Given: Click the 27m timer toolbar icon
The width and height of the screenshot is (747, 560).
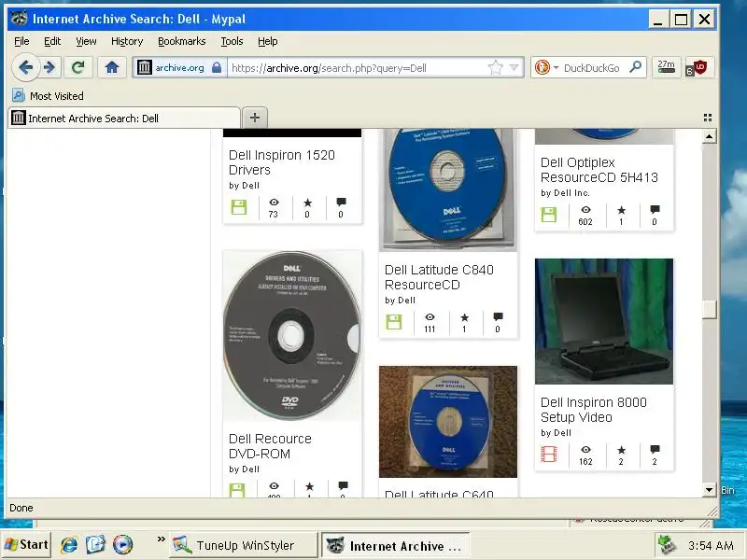Looking at the screenshot, I should click(x=666, y=67).
